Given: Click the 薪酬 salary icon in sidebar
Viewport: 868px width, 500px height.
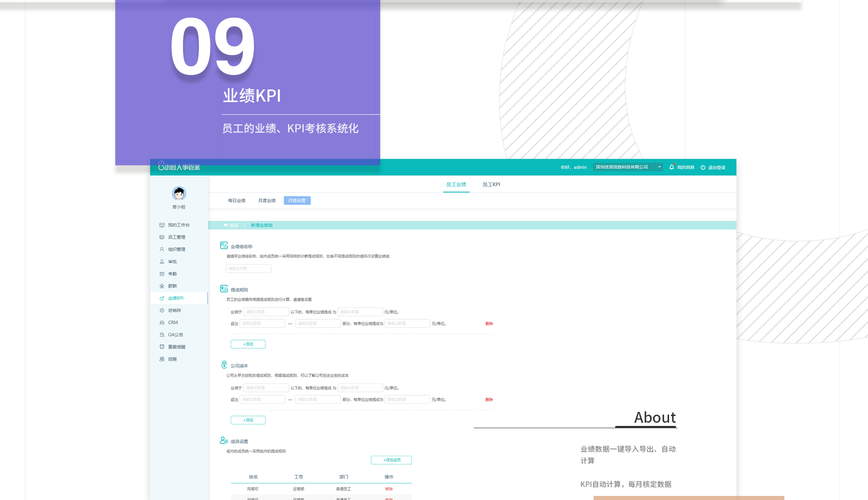Looking at the screenshot, I should [x=162, y=286].
